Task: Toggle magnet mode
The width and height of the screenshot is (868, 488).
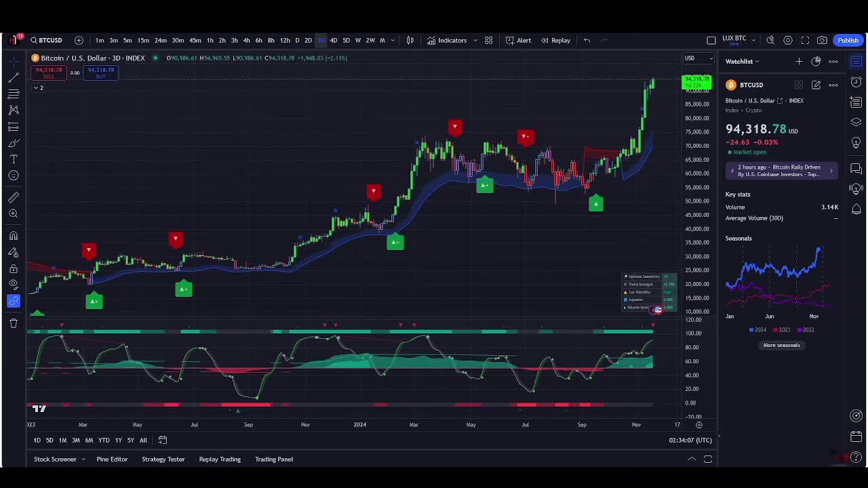Action: [x=14, y=236]
